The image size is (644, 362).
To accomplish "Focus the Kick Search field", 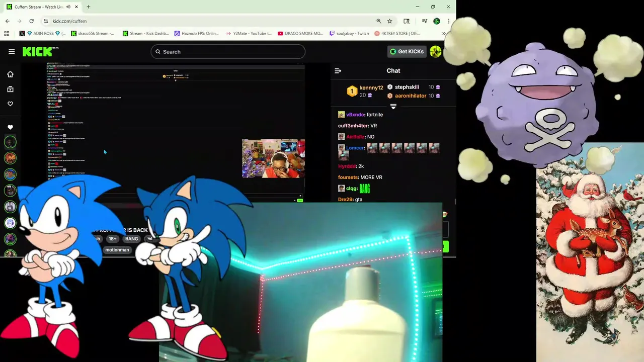I will click(x=228, y=52).
